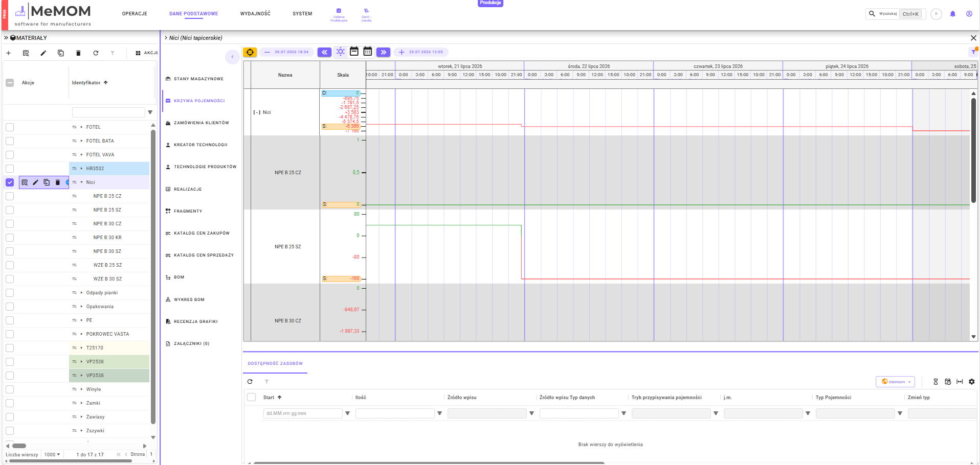Delete the Nici row with its trash icon
This screenshot has width=980, height=465.
[x=58, y=182]
